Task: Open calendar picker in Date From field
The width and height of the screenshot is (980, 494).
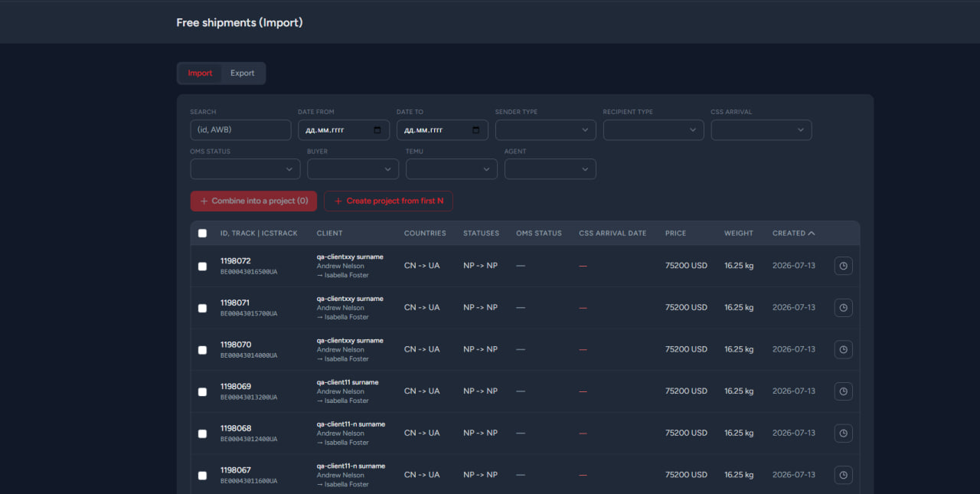Action: tap(377, 130)
